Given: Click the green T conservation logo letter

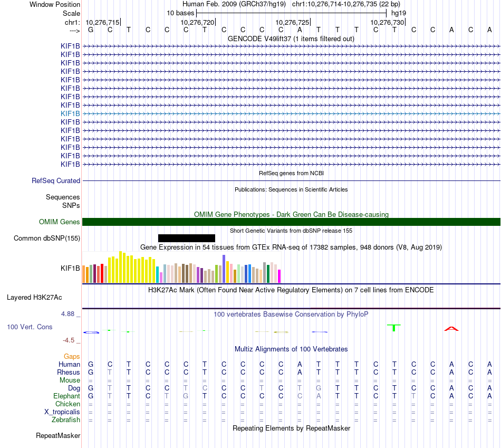Looking at the screenshot, I should [394, 328].
